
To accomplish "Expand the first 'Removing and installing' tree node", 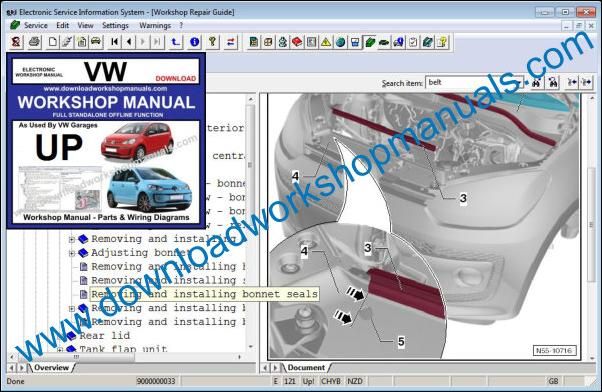I will tap(72, 240).
